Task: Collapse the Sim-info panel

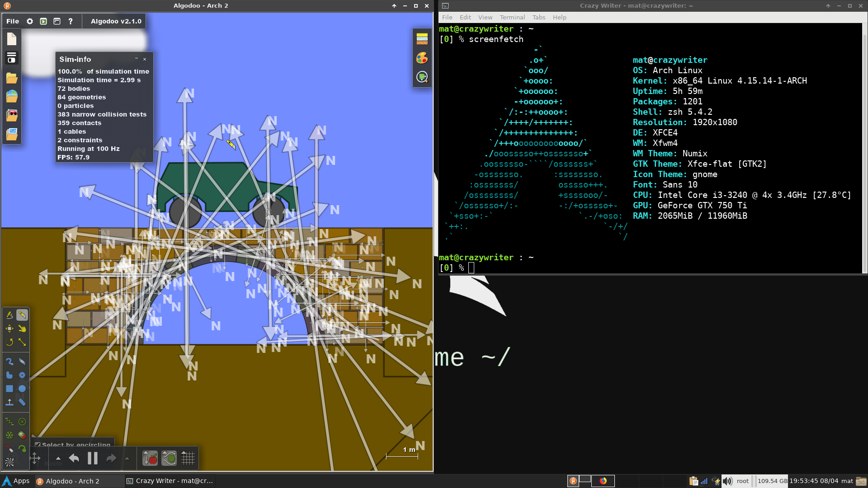Action: (136, 59)
